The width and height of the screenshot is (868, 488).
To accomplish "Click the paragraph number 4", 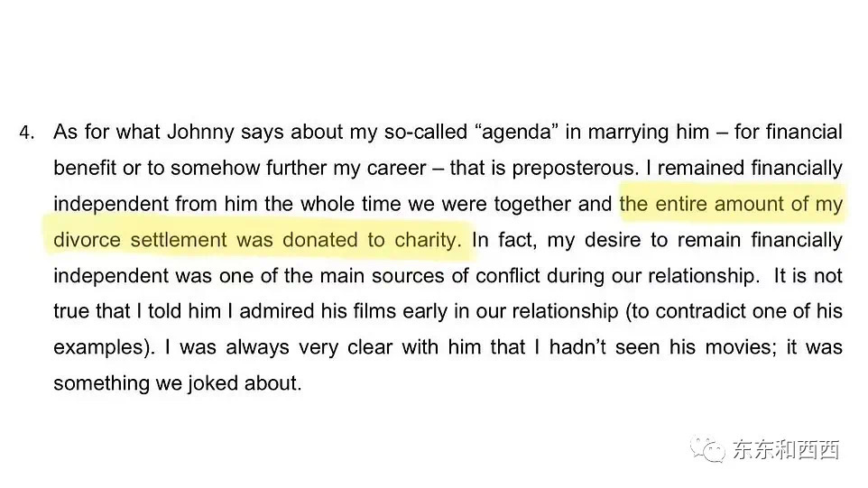I will pos(26,133).
